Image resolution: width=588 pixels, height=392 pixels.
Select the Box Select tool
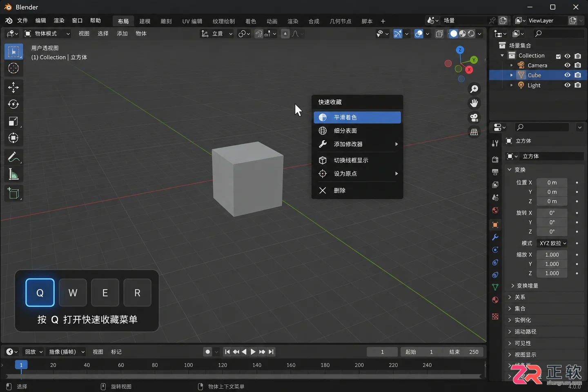coord(13,51)
